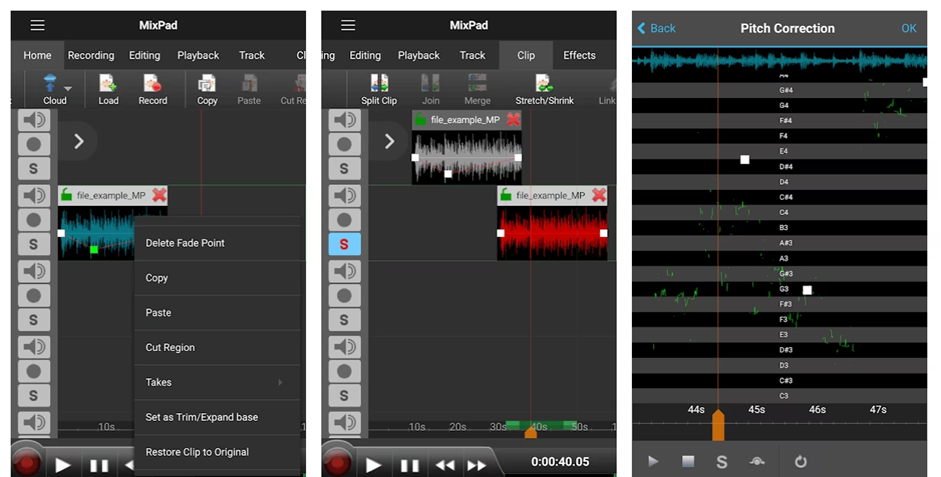The image size is (941, 477).
Task: Click S button in Pitch Correction bar
Action: click(x=721, y=461)
